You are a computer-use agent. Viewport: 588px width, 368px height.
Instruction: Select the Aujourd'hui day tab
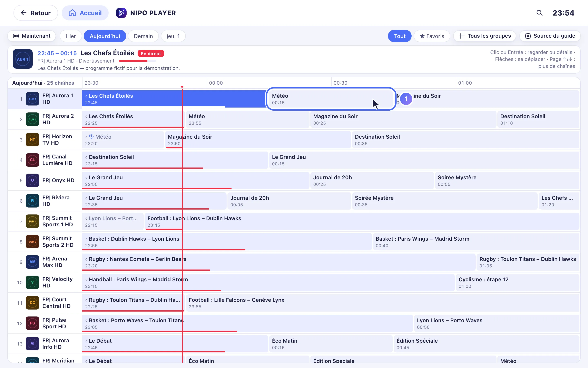(x=105, y=36)
